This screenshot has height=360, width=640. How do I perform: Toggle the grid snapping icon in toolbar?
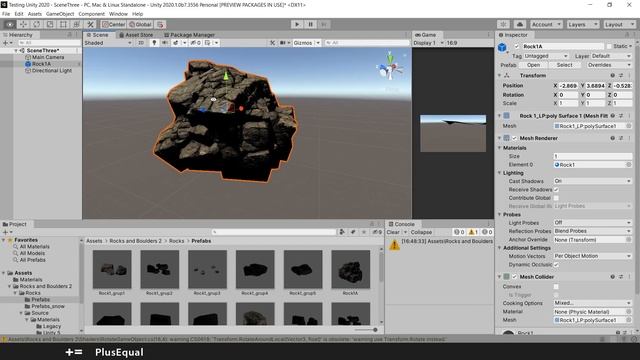(x=160, y=24)
